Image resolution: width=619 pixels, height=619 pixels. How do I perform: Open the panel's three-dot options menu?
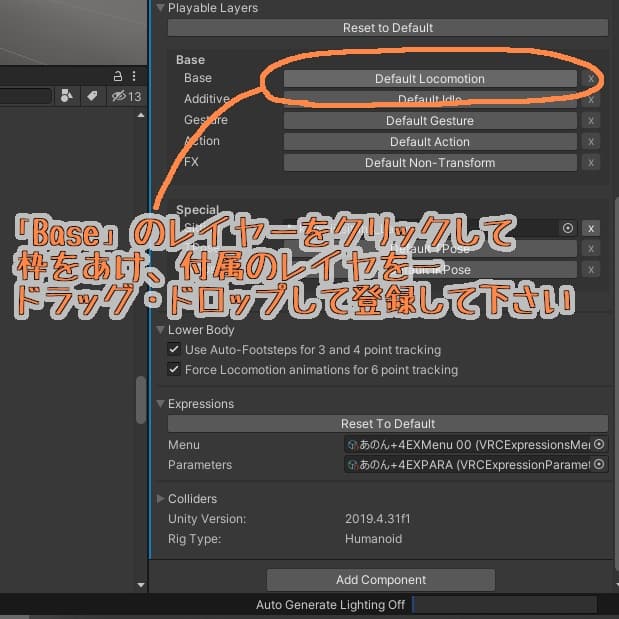click(x=135, y=75)
